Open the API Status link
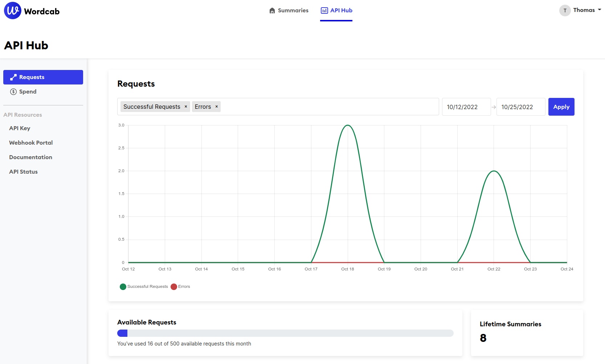The width and height of the screenshot is (605, 364). 23,172
